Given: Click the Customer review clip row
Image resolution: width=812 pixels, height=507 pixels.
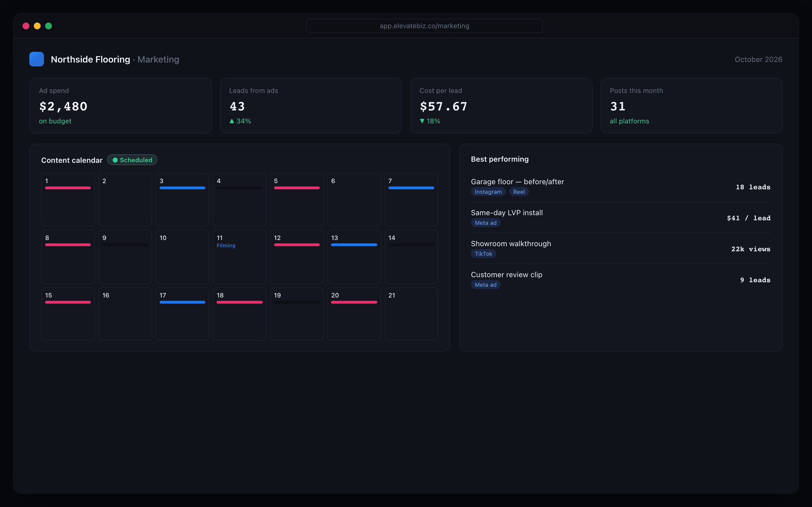Looking at the screenshot, I should [x=621, y=280].
